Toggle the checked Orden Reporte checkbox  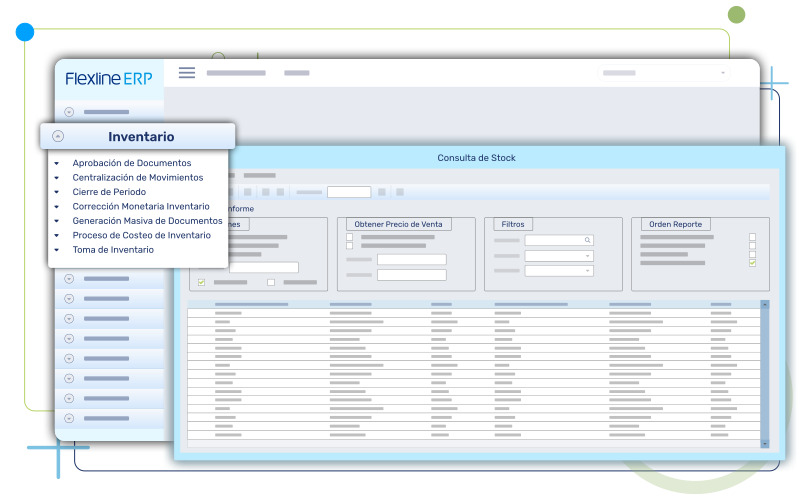(x=752, y=263)
